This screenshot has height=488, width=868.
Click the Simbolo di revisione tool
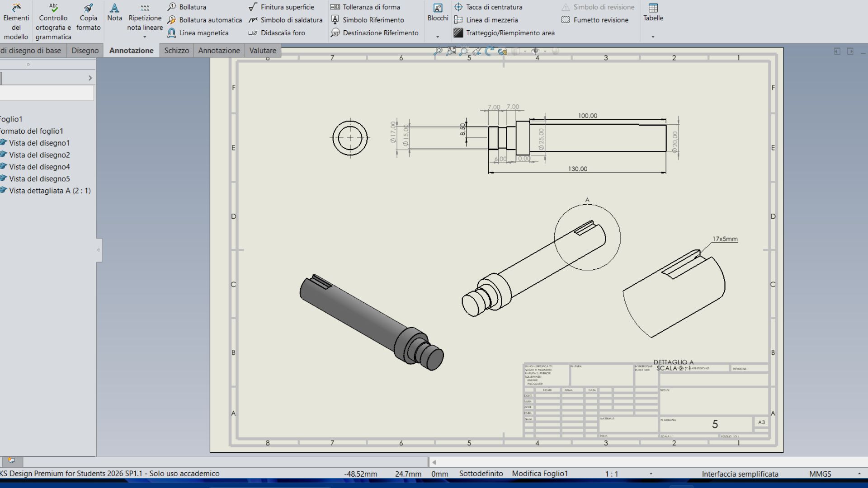click(598, 7)
